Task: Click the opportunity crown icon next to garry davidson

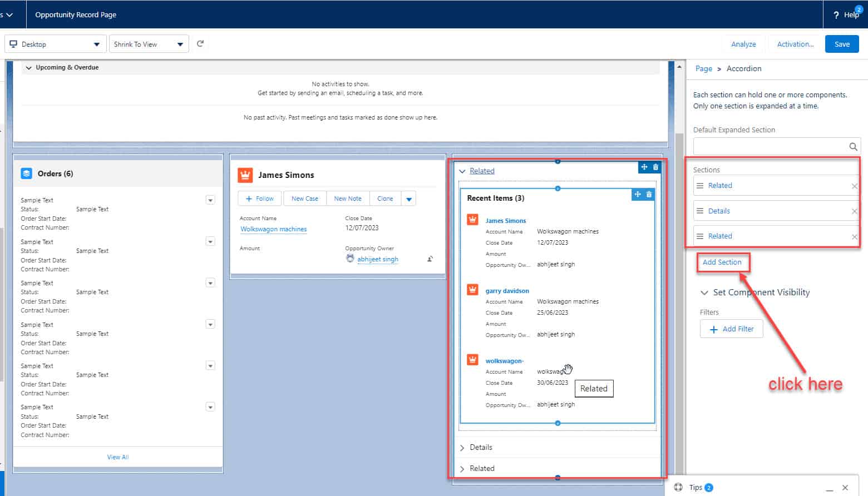Action: 472,289
